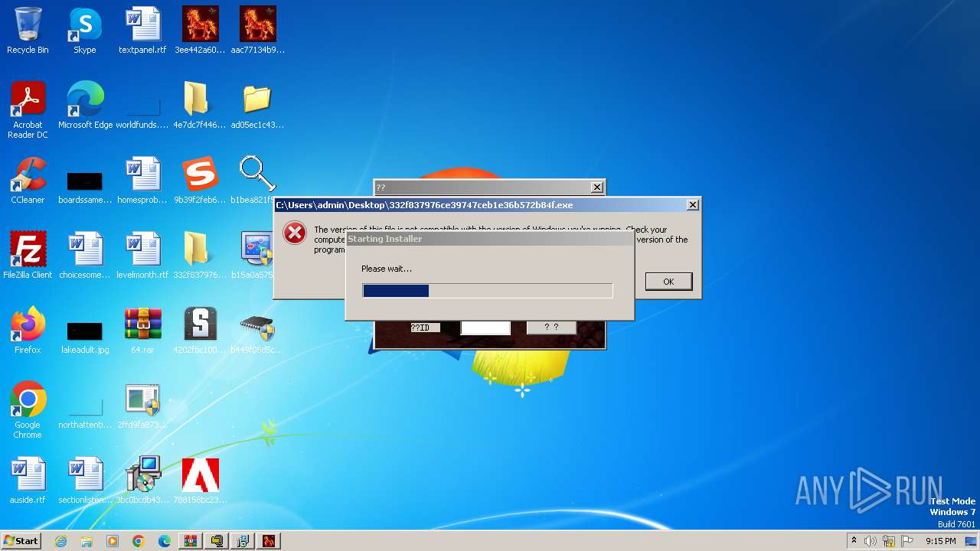980x551 pixels.
Task: Click the red error icon in dialog
Action: pyautogui.click(x=295, y=233)
